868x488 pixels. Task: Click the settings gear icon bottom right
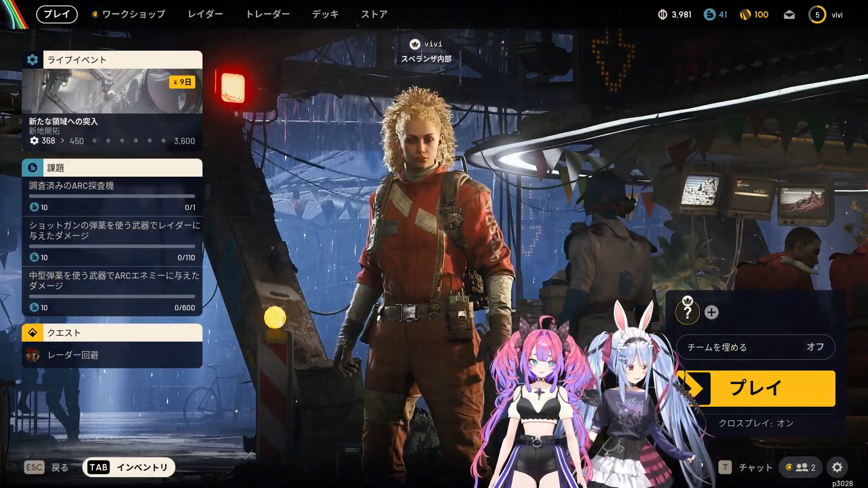(837, 467)
